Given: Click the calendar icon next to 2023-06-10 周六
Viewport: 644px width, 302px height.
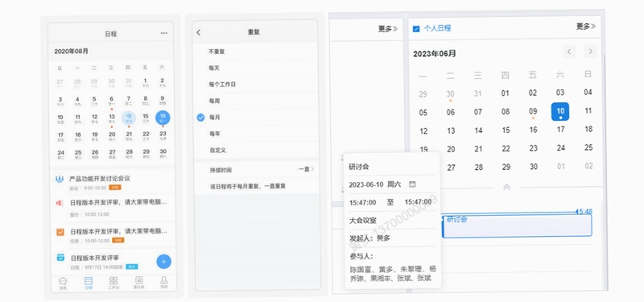Looking at the screenshot, I should coord(412,184).
